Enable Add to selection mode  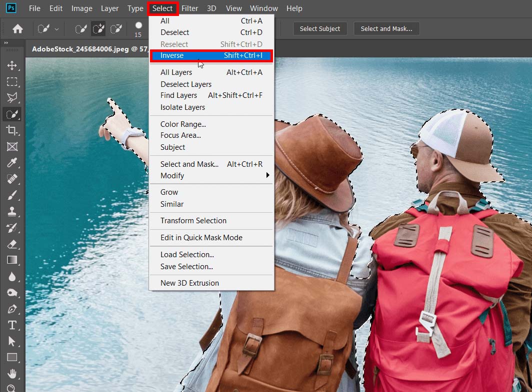point(98,28)
